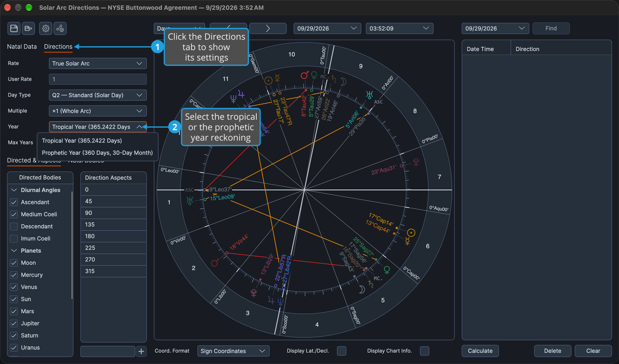The height and width of the screenshot is (364, 619).
Task: Click the teal Uranus glyph near the outer ASC
Action: tap(369, 95)
